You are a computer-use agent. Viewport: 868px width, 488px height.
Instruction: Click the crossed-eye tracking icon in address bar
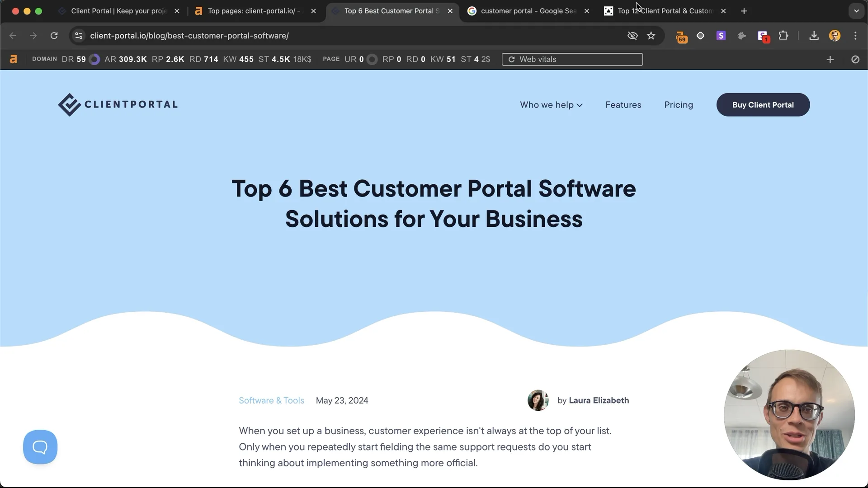pos(632,36)
